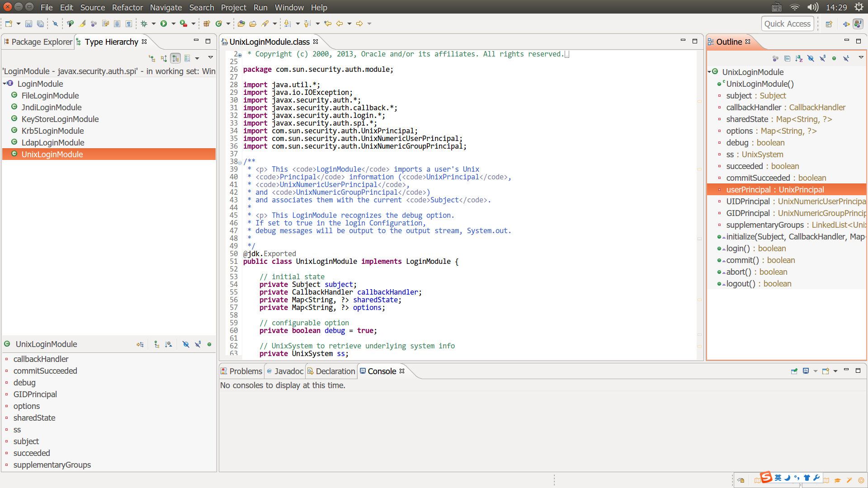Click the Debug bug icon in toolbar

[x=144, y=23]
